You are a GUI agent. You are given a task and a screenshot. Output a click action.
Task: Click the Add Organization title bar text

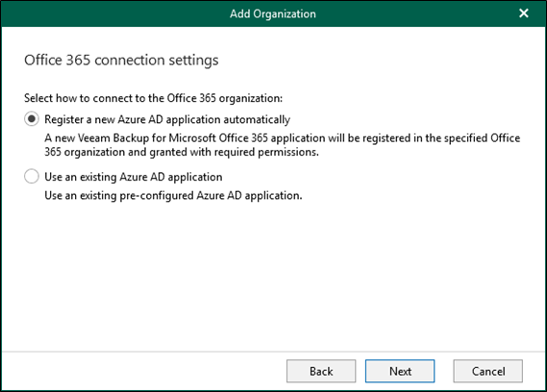[x=273, y=13]
